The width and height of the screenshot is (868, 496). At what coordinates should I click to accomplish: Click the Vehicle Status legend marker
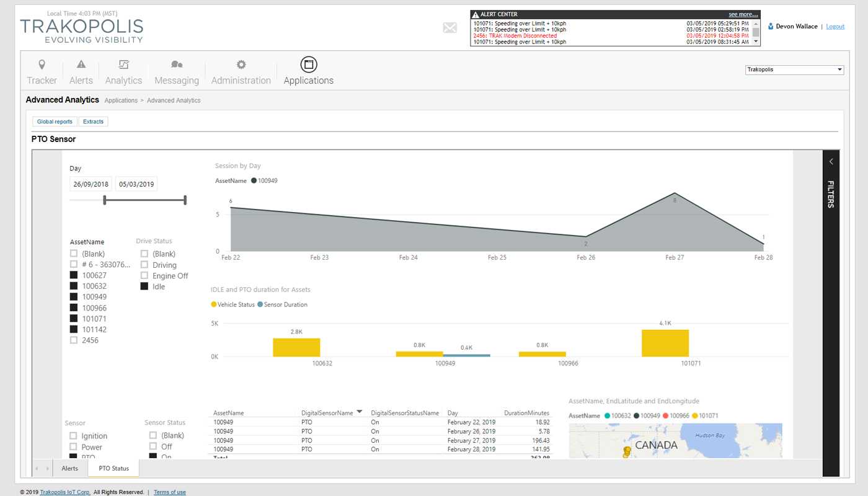(x=214, y=304)
